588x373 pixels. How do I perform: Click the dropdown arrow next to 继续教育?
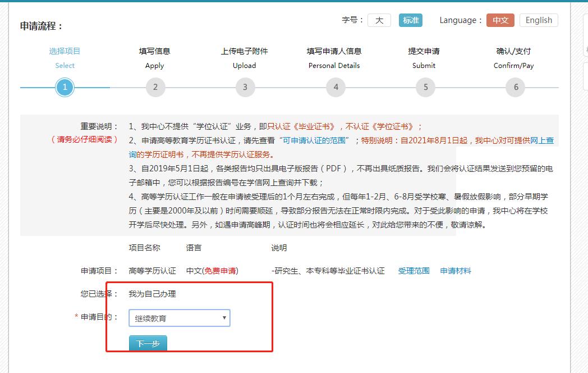[224, 318]
